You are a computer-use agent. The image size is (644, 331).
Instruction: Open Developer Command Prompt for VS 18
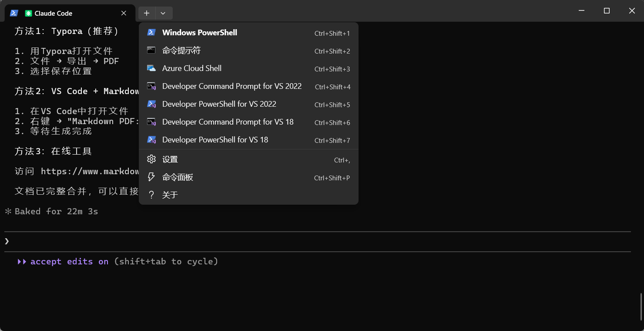(248, 122)
